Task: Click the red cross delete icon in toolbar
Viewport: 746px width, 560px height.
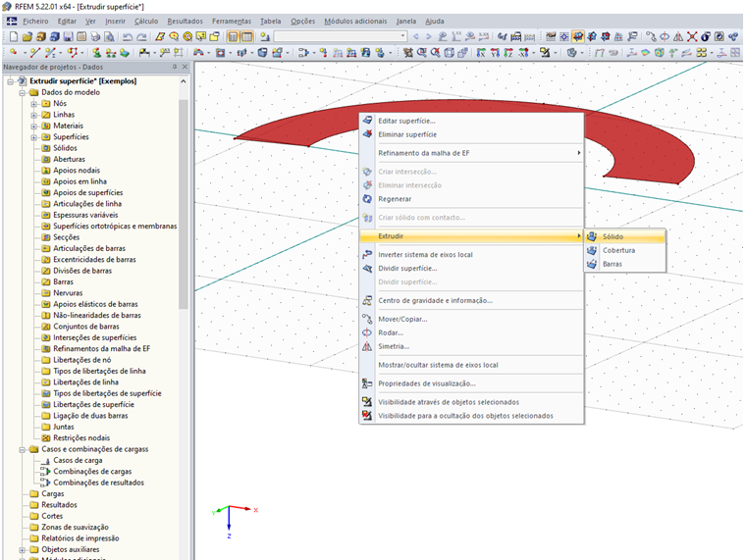Action: click(692, 36)
